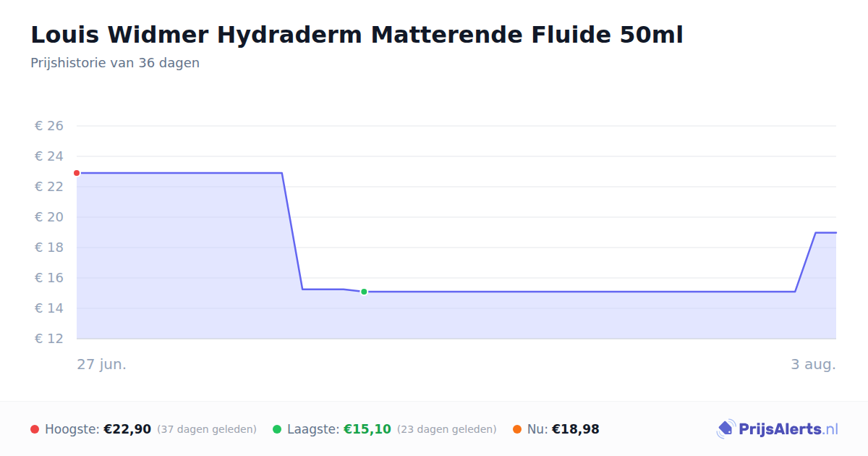The image size is (868, 456).
Task: Click the 27 jun. start date label
Action: click(102, 364)
